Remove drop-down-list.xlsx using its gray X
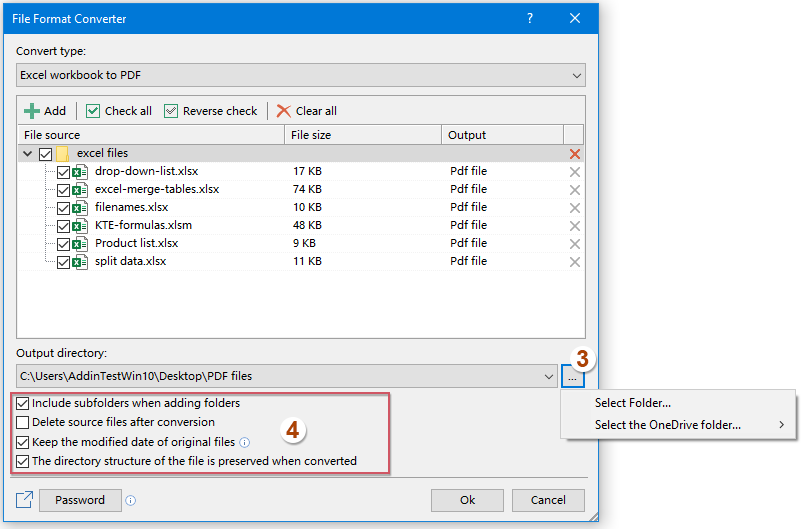The image size is (802, 529). 574,172
